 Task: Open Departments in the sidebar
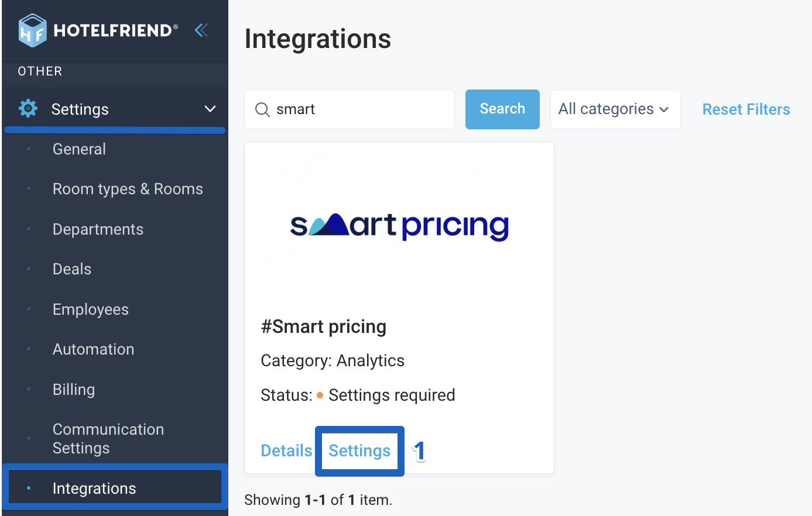click(x=98, y=229)
